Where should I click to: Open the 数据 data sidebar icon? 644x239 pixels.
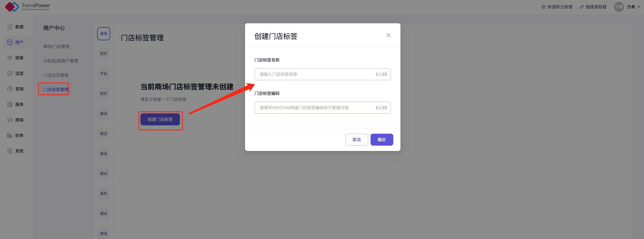(x=10, y=27)
